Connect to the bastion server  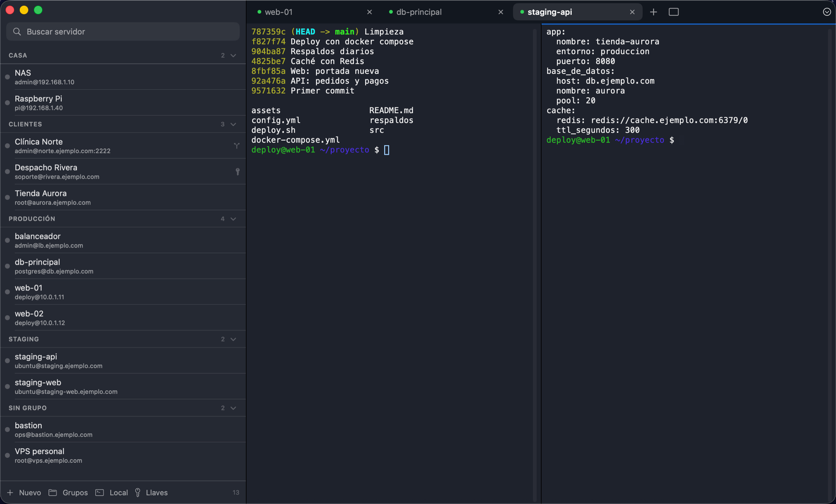point(123,430)
